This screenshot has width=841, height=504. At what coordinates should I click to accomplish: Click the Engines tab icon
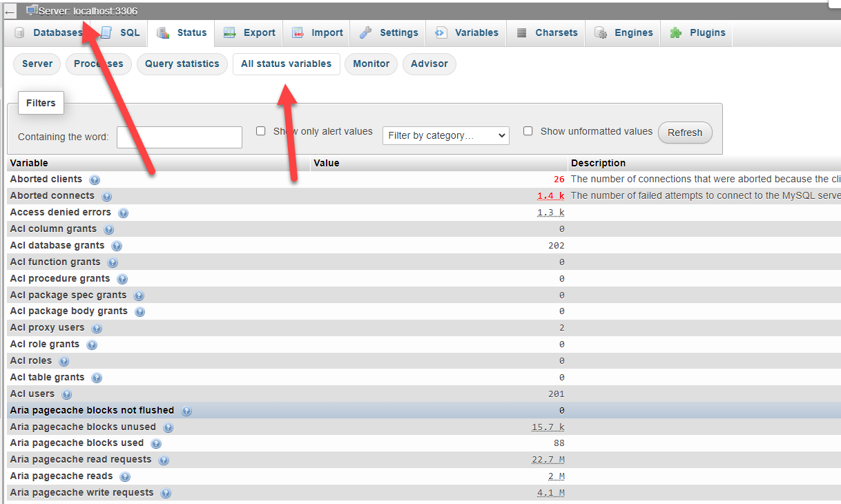pos(601,32)
